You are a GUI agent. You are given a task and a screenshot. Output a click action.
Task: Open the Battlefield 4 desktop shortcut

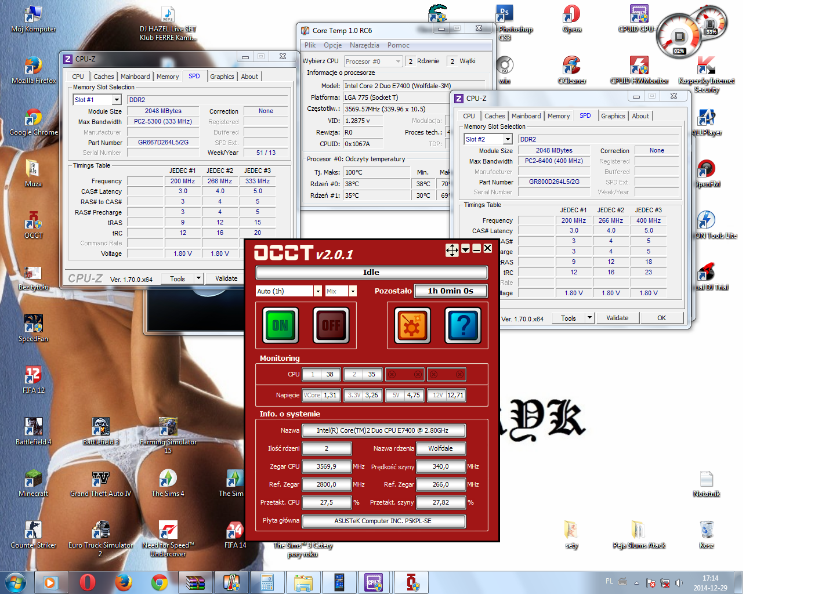(x=34, y=432)
